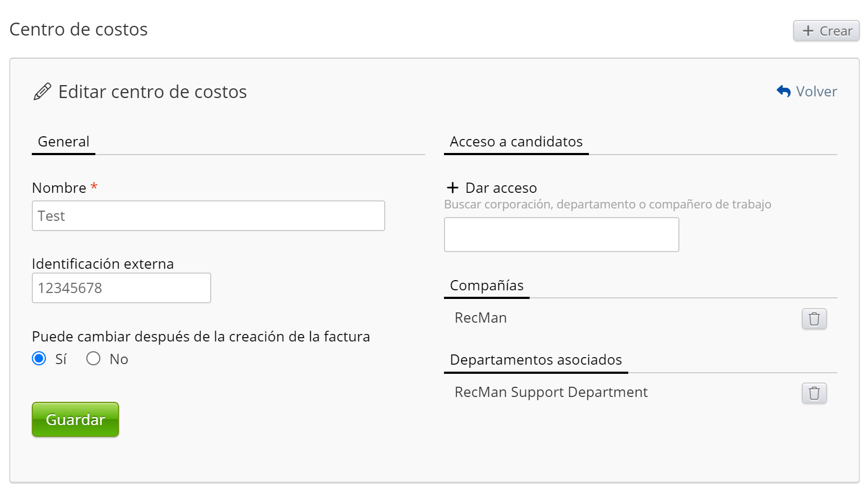Click the RecMan company name
Image resolution: width=868 pixels, height=488 pixels.
(481, 318)
